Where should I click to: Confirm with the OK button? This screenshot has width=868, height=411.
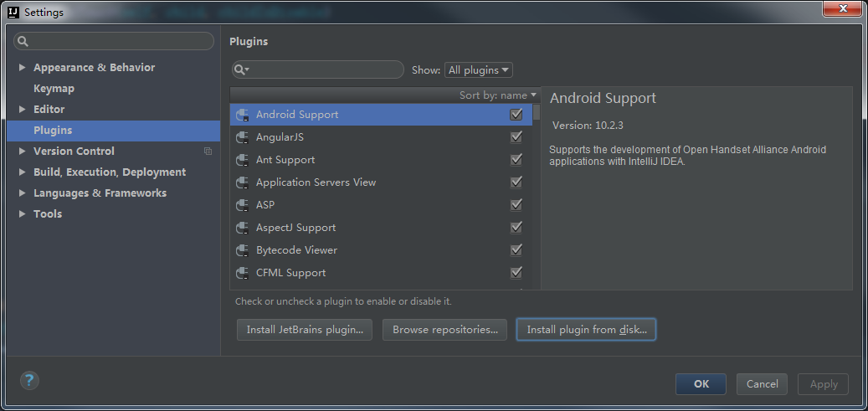coord(701,384)
